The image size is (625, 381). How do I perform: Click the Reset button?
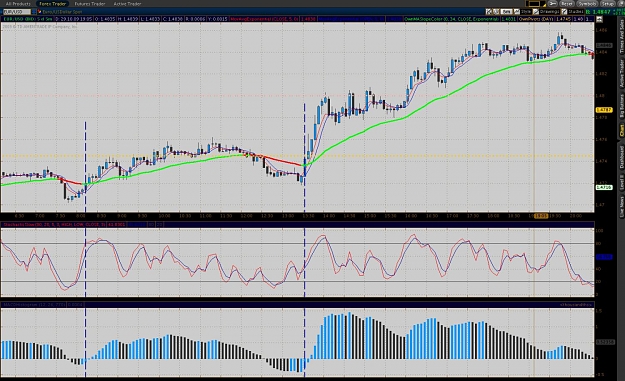pos(566,4)
